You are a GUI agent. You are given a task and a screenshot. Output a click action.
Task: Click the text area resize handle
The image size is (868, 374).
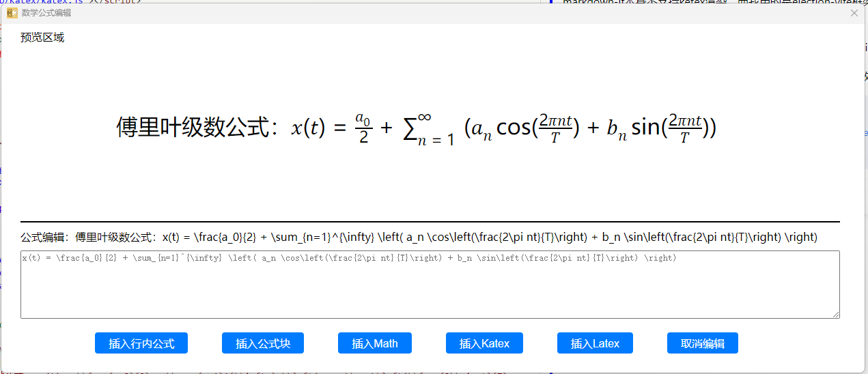tap(836, 315)
